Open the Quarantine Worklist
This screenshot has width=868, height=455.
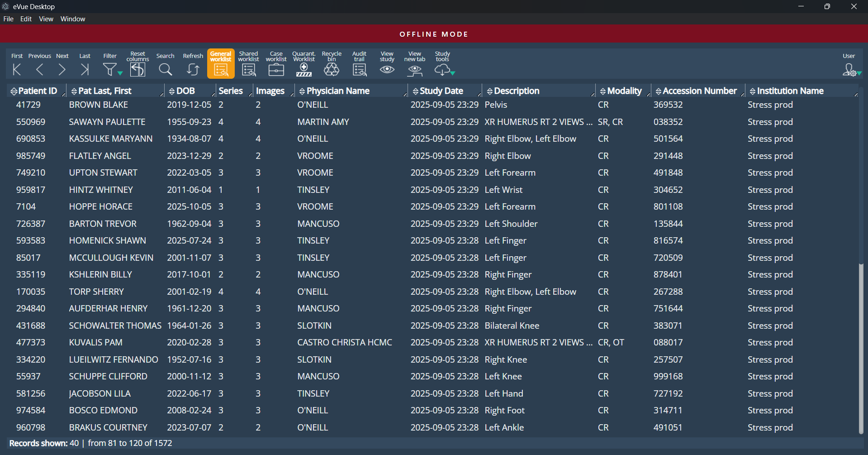click(x=304, y=69)
